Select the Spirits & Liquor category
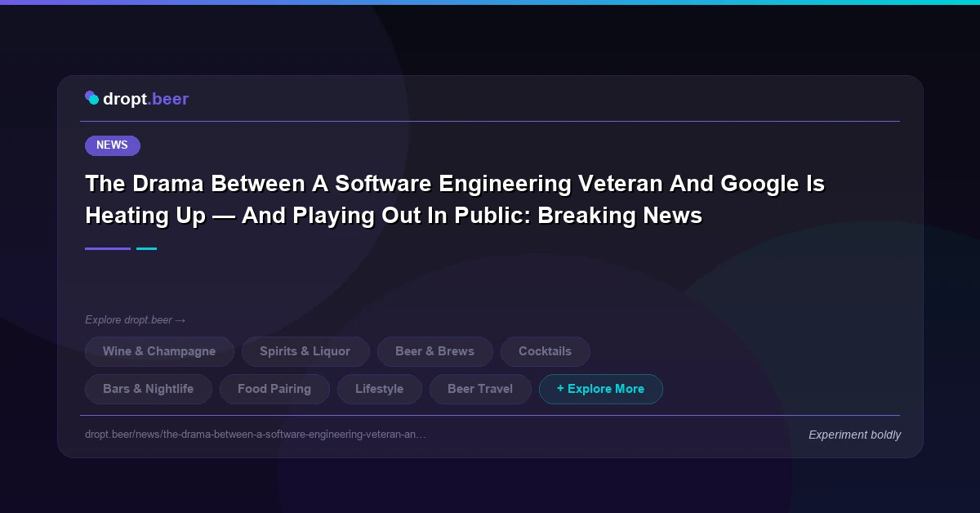Image resolution: width=980 pixels, height=513 pixels. tap(305, 351)
